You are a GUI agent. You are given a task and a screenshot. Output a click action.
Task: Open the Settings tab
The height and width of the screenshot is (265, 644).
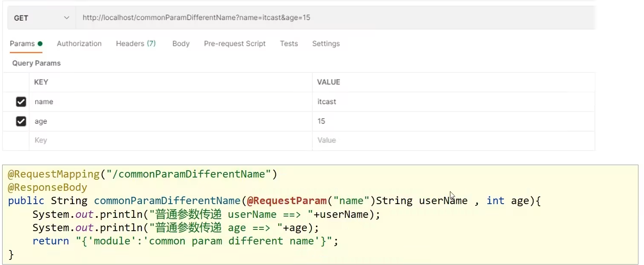click(x=326, y=44)
